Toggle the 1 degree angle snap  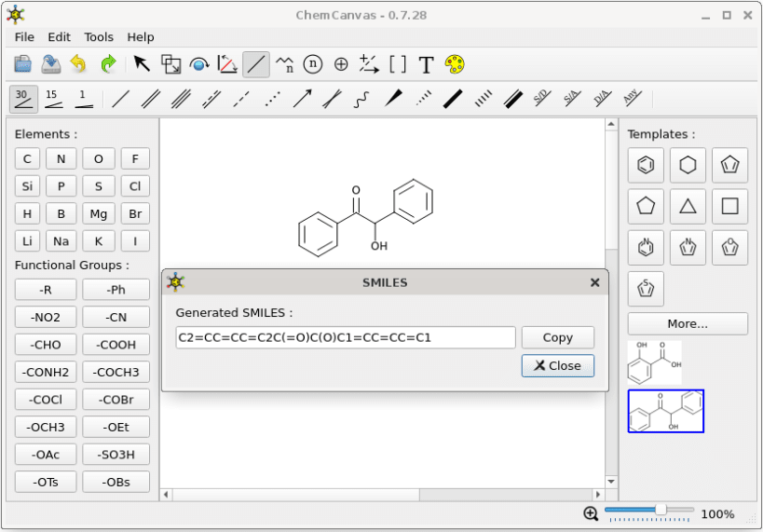pyautogui.click(x=84, y=99)
